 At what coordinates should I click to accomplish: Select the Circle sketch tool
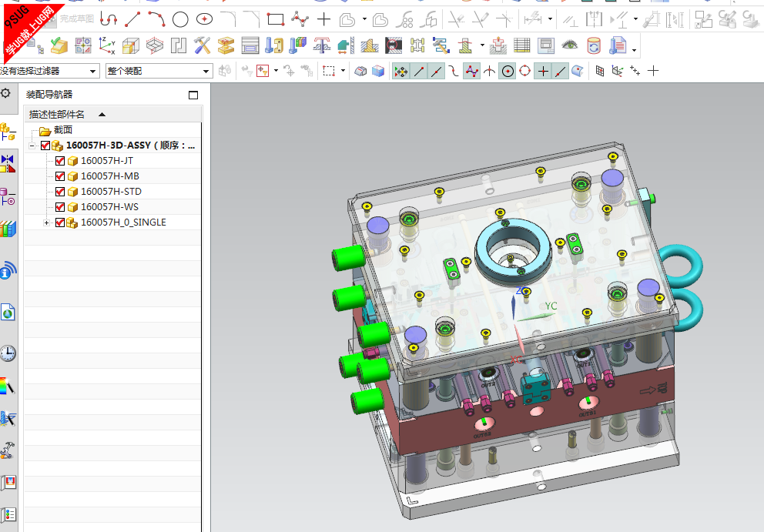[x=180, y=19]
